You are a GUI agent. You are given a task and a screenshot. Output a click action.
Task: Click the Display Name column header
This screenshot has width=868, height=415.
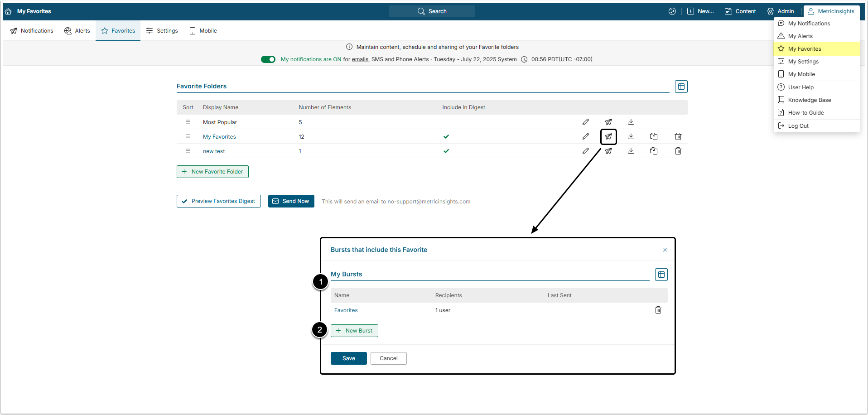point(221,107)
